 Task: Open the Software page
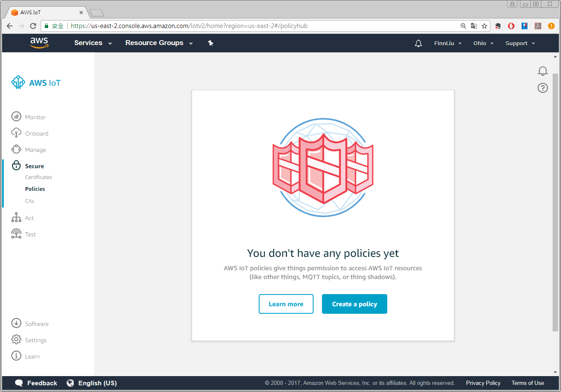coord(36,324)
